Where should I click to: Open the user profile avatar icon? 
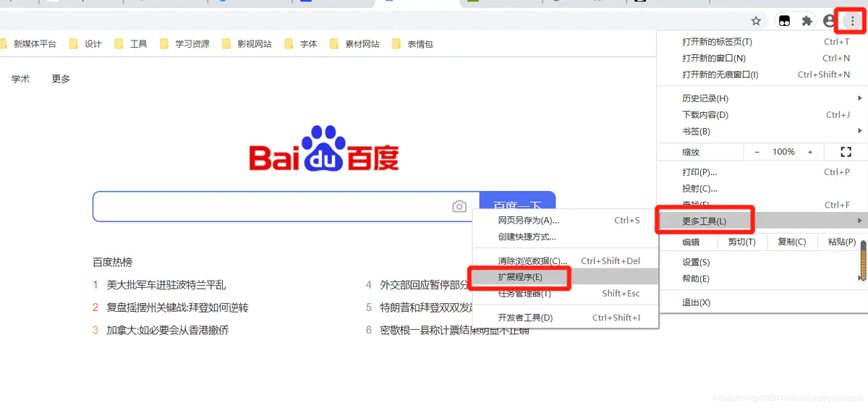click(830, 21)
